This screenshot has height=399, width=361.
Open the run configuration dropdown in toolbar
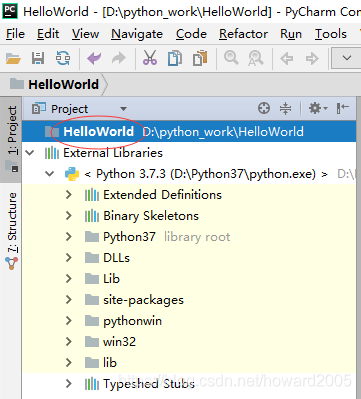click(346, 58)
